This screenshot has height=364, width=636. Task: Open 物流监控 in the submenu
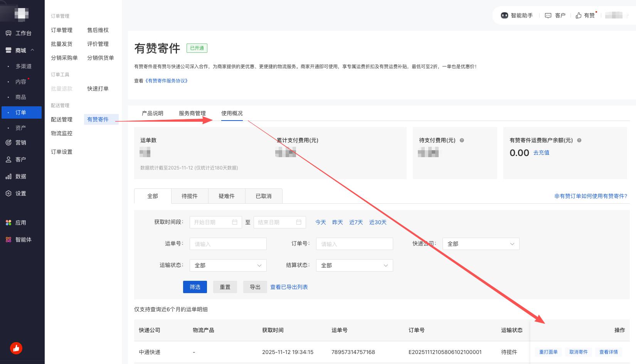click(x=62, y=133)
